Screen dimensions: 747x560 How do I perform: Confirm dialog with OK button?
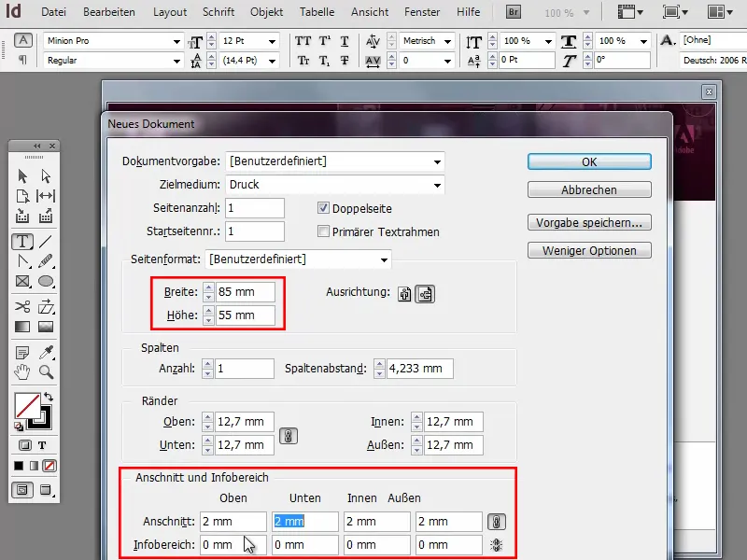589,161
